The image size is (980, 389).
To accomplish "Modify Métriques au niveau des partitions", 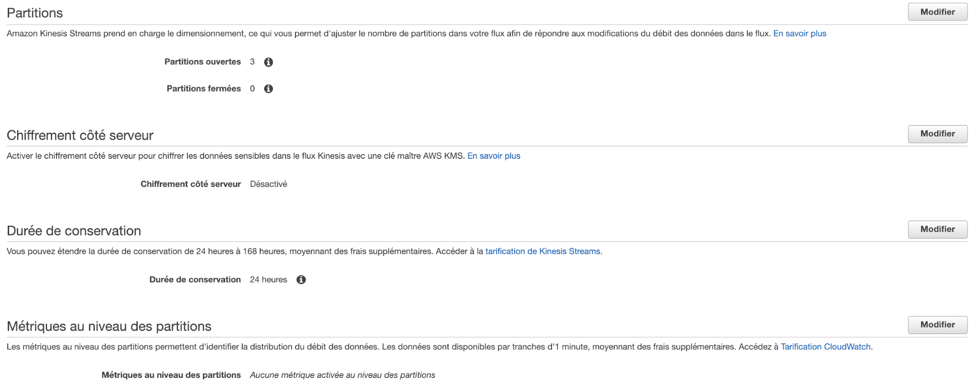I will 937,325.
